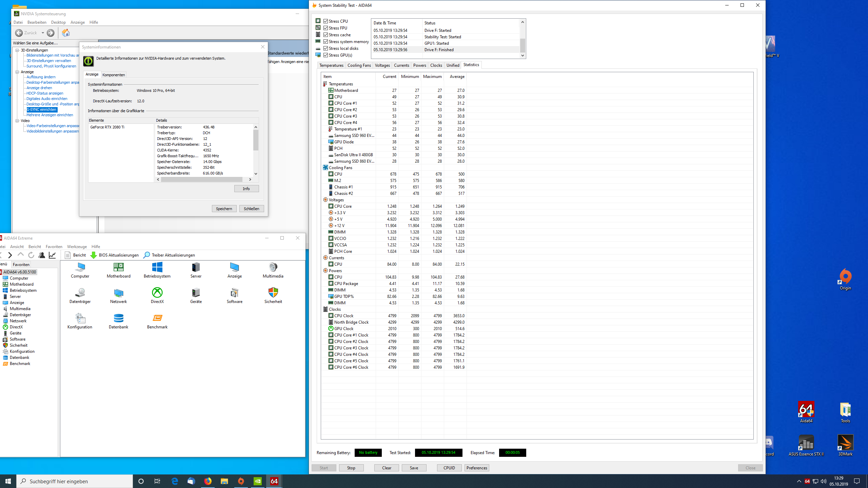Screen dimensions: 868x488
Task: Select Benchmark in the AIDA64 sidebar tree
Action: tap(20, 363)
